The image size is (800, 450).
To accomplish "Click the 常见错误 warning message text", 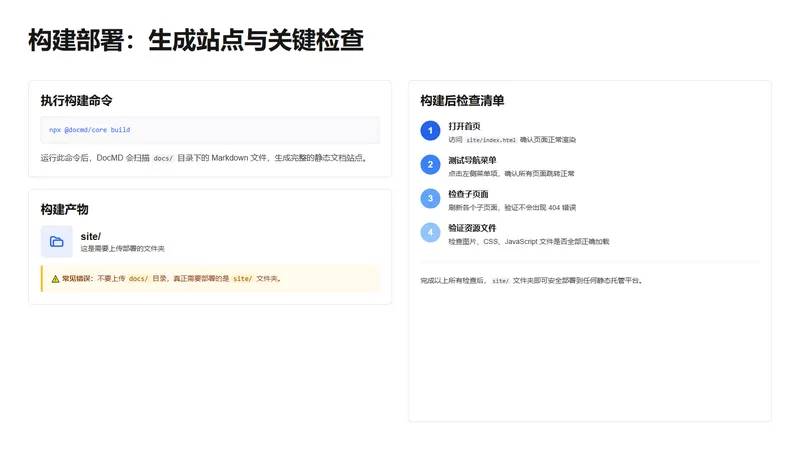I will pyautogui.click(x=171, y=279).
